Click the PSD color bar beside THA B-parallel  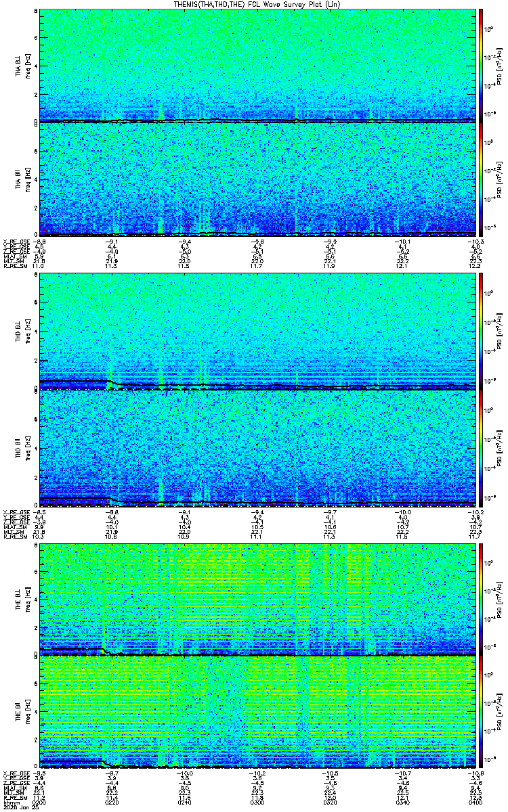tap(480, 179)
